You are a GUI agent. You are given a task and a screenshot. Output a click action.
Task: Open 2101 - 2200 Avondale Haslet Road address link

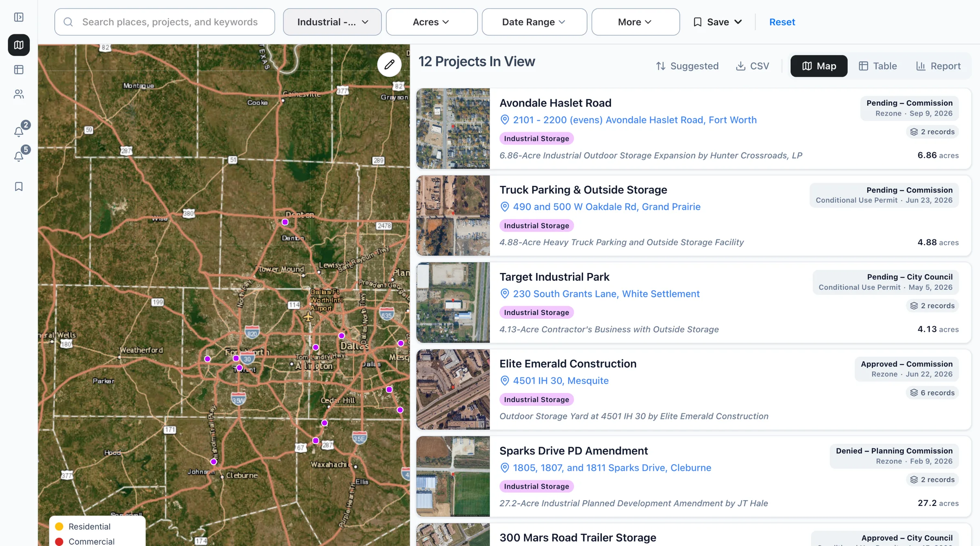pos(635,120)
